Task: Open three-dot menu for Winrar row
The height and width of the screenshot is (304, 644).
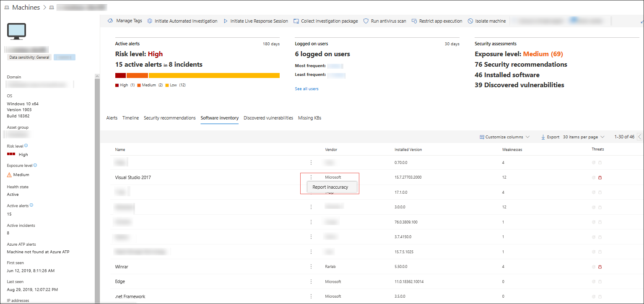Action: coord(311,267)
